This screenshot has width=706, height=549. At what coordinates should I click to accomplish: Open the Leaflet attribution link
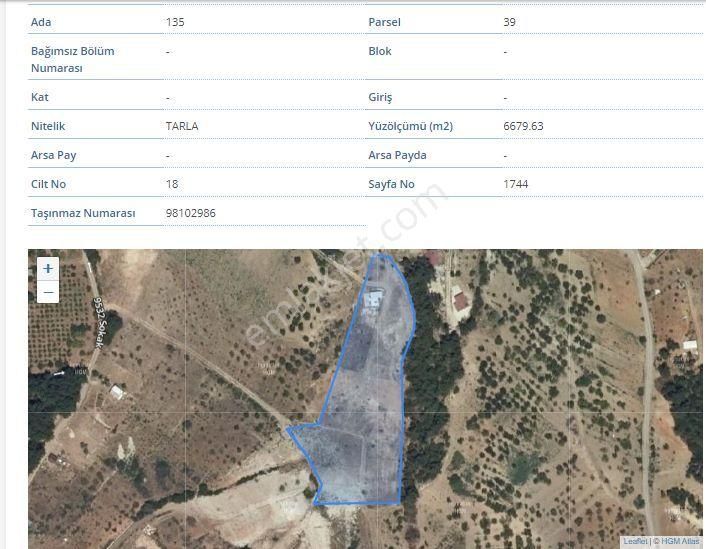coord(635,541)
